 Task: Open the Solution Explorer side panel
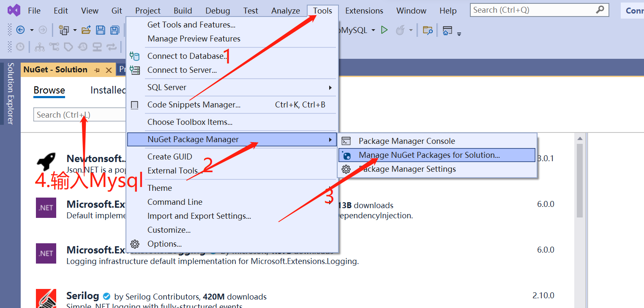pos(11,93)
